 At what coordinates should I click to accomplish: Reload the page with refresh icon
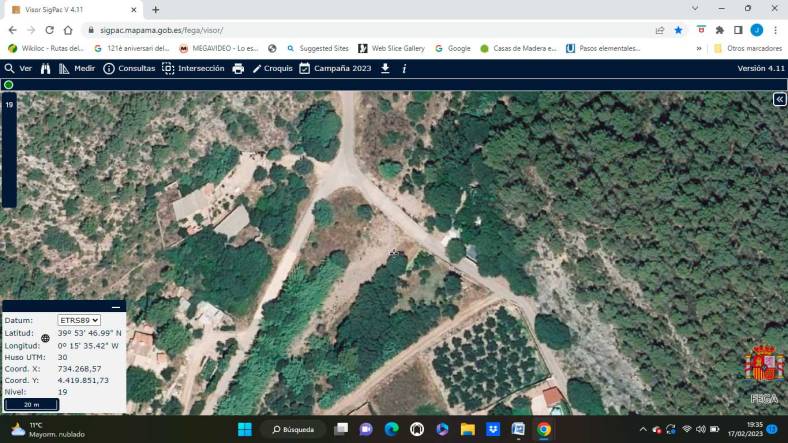pyautogui.click(x=49, y=30)
